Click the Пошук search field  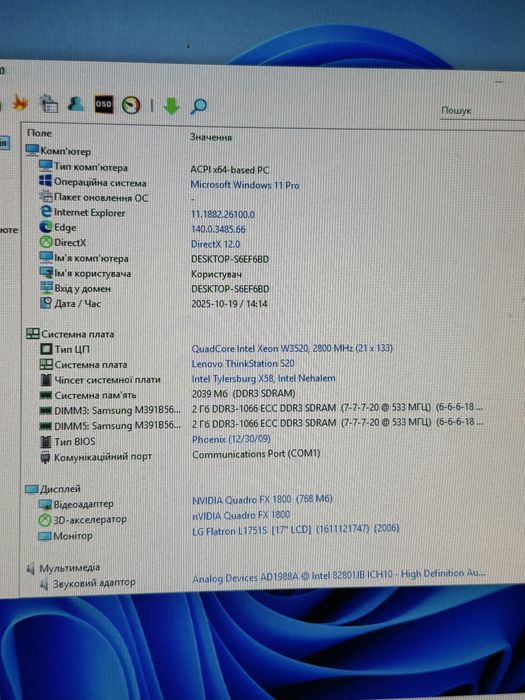pyautogui.click(x=482, y=111)
